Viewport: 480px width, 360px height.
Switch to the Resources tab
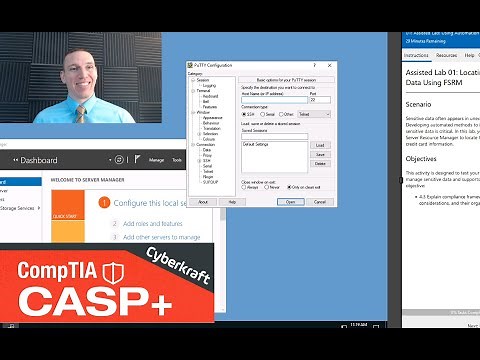pos(446,55)
